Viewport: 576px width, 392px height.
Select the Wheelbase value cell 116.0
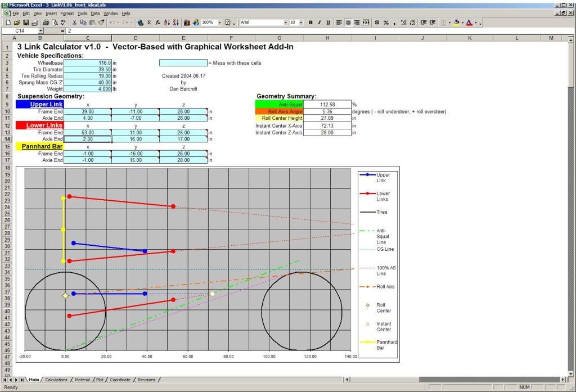tap(87, 63)
